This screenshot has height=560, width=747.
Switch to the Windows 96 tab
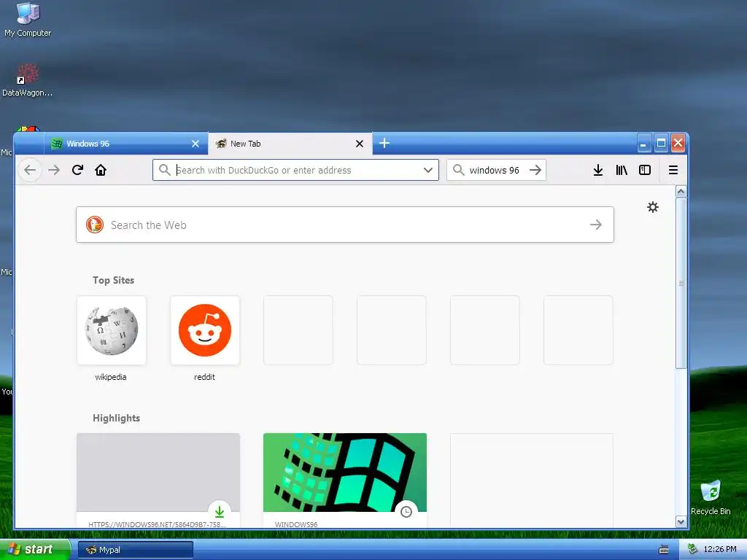[125, 144]
